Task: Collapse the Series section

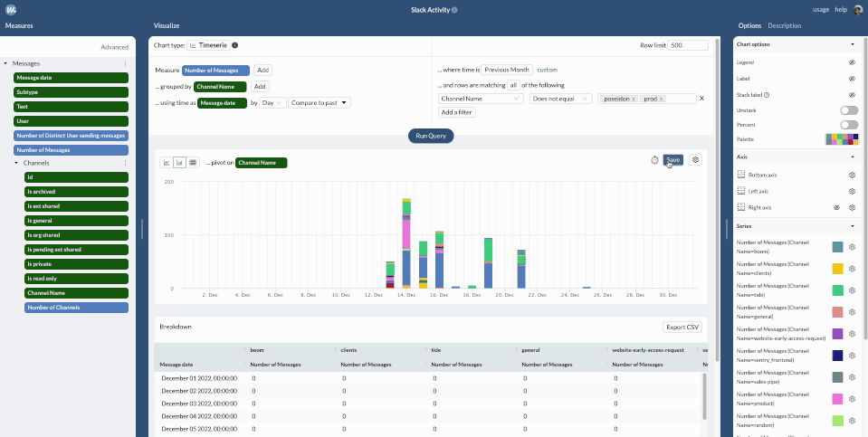Action: [853, 226]
